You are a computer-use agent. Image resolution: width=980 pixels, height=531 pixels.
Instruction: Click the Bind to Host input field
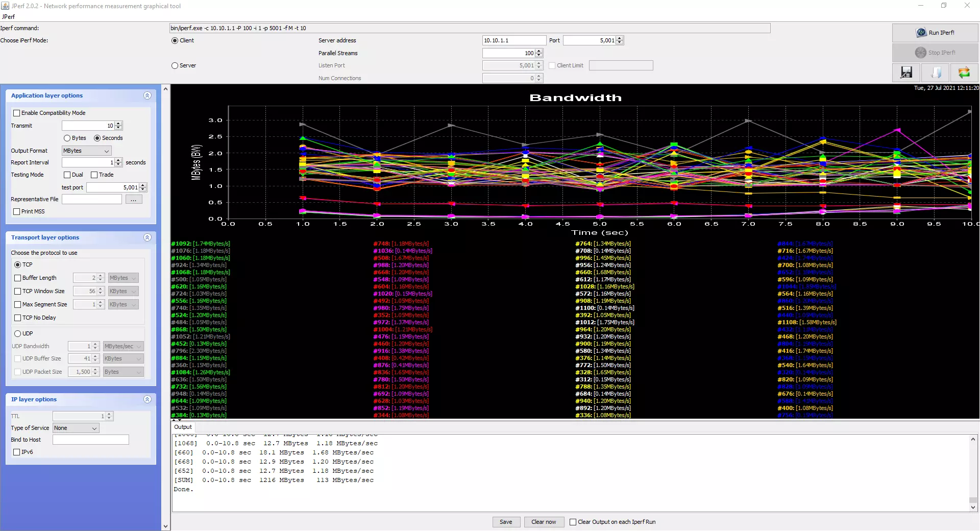pos(90,440)
